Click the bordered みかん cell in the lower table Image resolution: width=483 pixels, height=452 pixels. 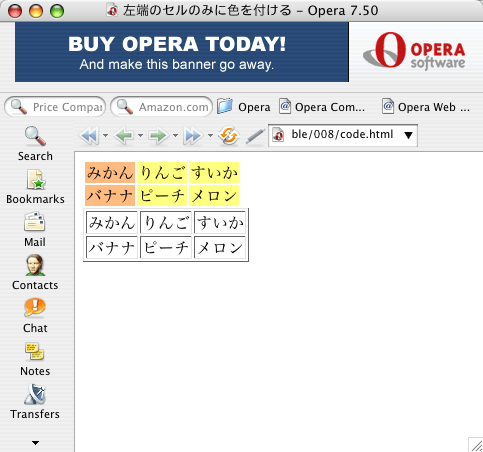pyautogui.click(x=112, y=222)
